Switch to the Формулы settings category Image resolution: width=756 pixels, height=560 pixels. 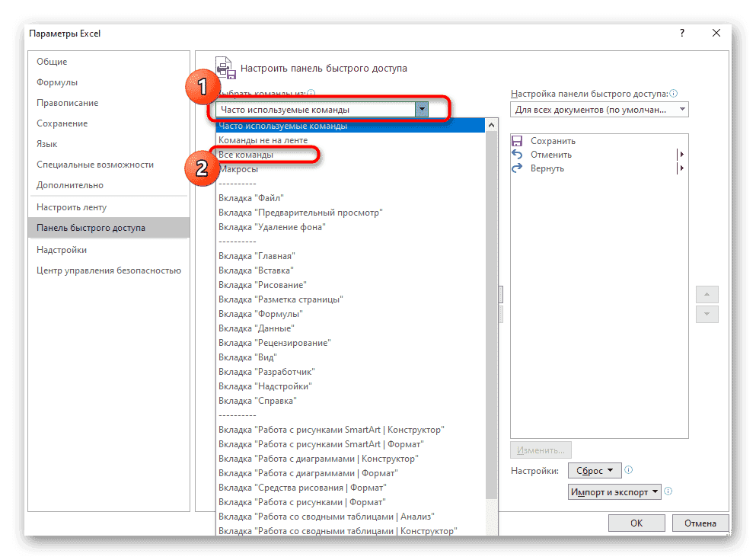57,82
